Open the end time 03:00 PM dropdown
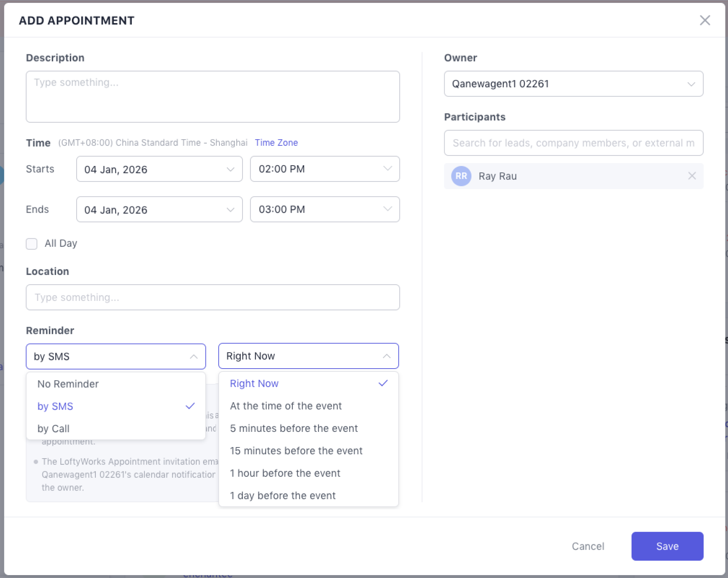Screen dimensions: 728x578 coord(325,209)
